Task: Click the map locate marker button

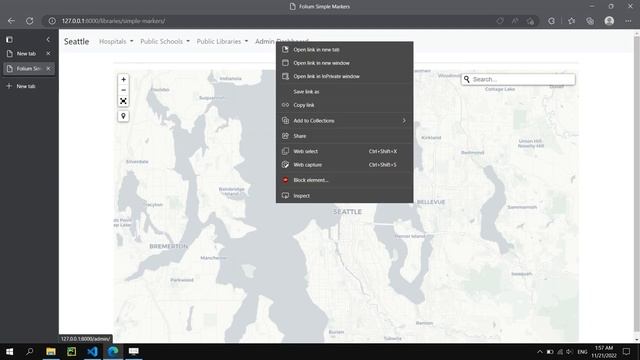Action: pyautogui.click(x=123, y=116)
